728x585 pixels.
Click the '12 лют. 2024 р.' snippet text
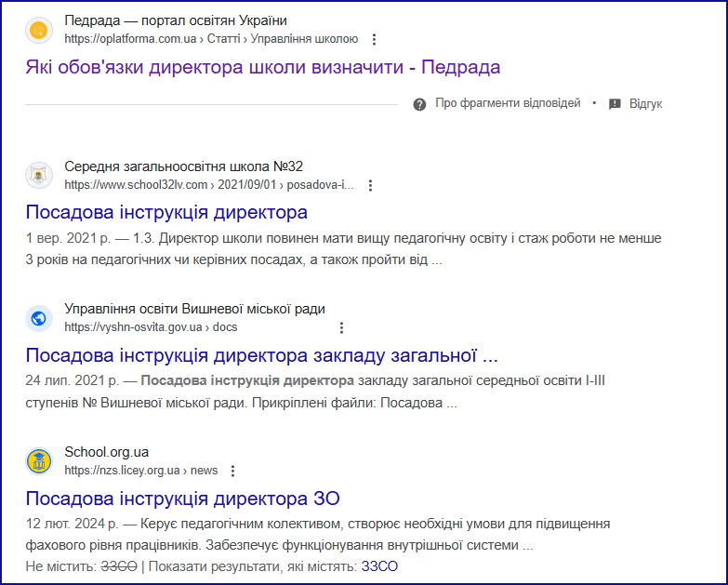73,524
